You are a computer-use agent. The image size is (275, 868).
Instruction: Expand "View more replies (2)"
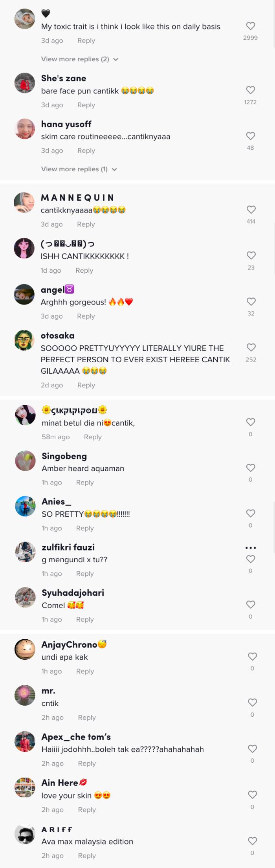tap(75, 59)
